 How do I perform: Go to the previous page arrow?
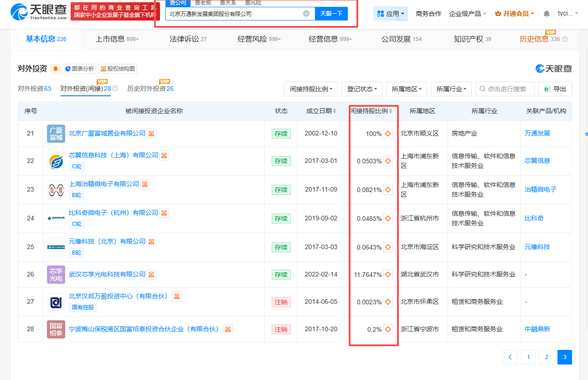[x=510, y=357]
